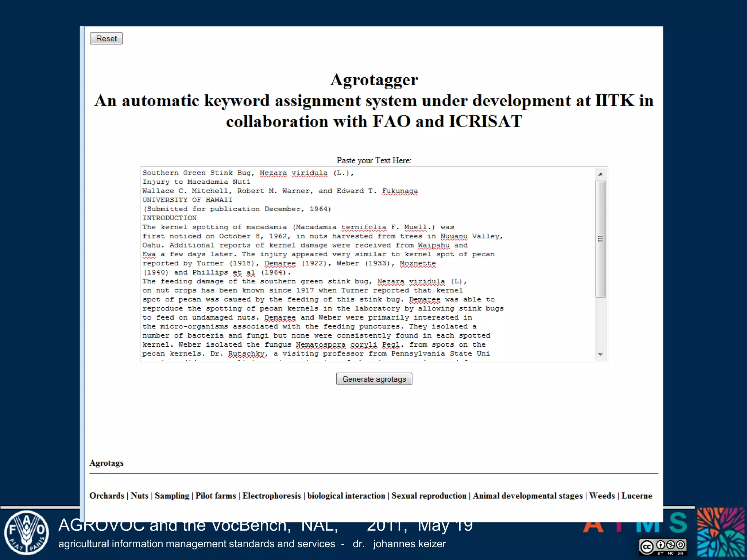Select the Weeds agrotag
747x560 pixels.
(602, 496)
